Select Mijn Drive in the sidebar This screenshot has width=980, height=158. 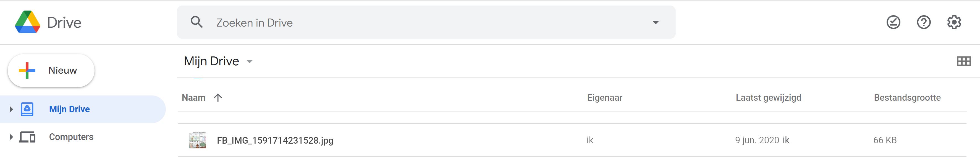[x=69, y=109]
